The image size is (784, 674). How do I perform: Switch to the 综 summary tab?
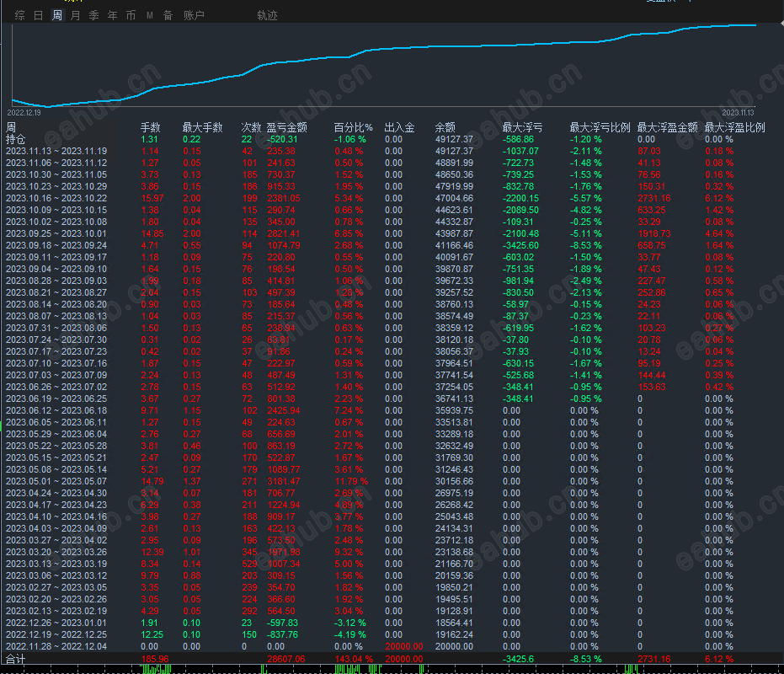pyautogui.click(x=20, y=15)
